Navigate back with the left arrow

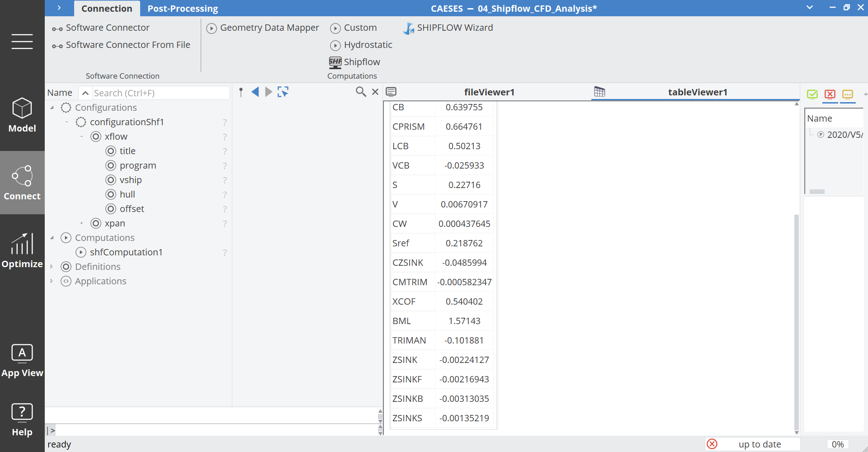[x=255, y=92]
